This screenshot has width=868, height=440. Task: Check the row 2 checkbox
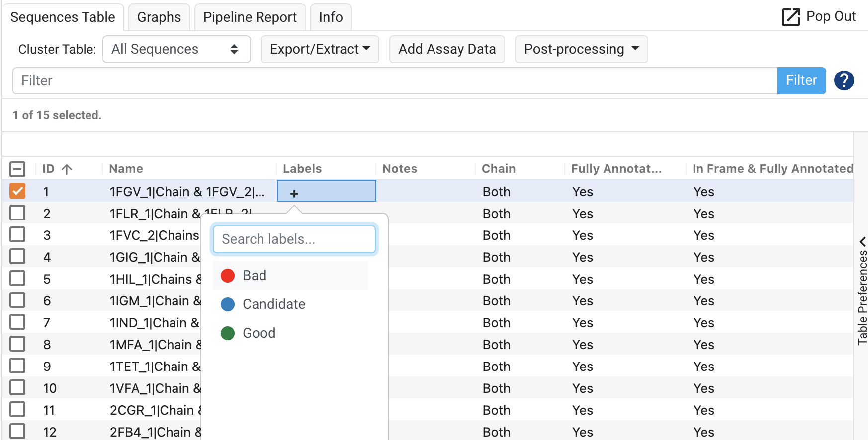[17, 213]
